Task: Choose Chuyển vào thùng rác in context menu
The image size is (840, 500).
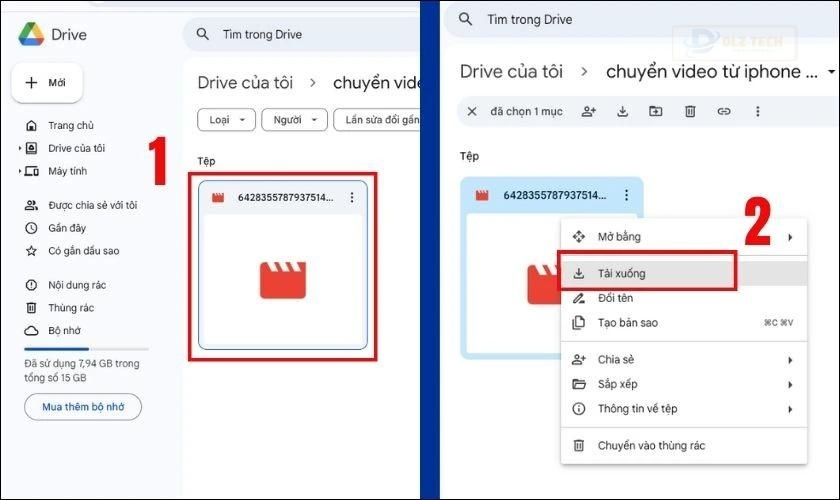Action: pyautogui.click(x=684, y=445)
